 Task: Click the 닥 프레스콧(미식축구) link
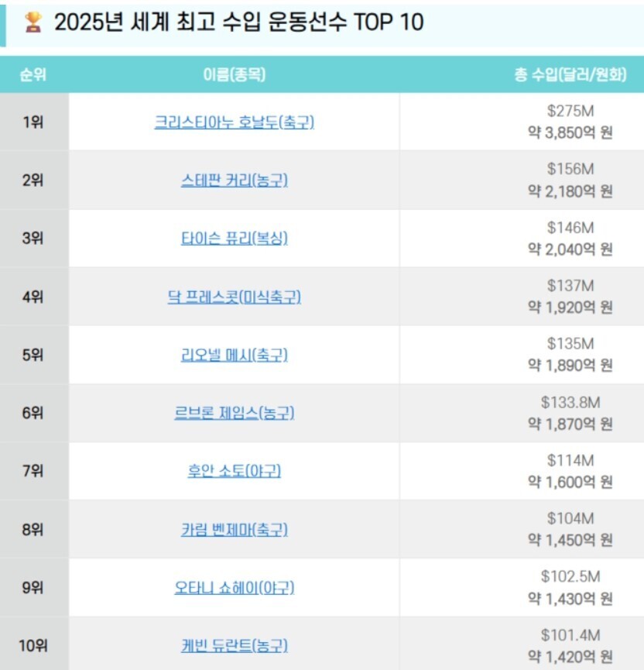tap(235, 297)
